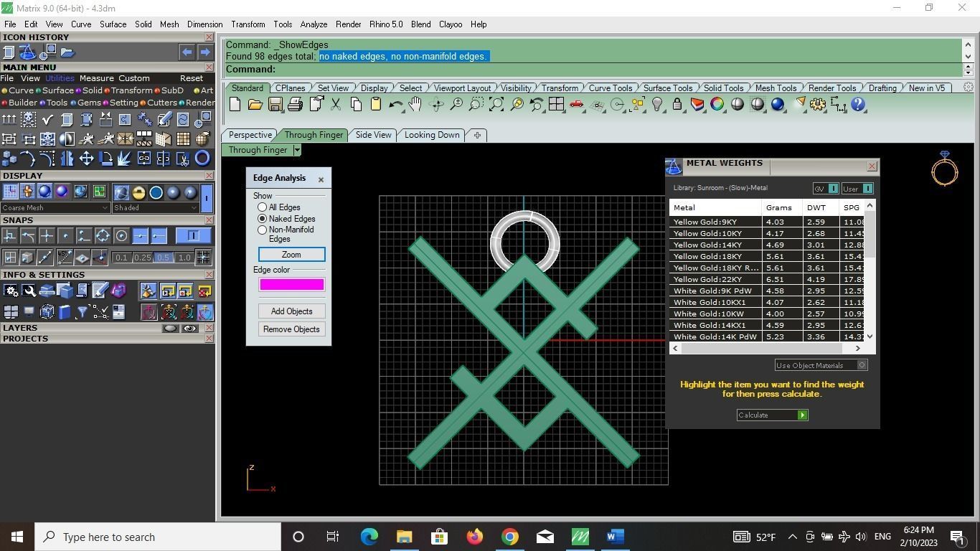The image size is (980, 551).
Task: Click the chain link icon in Utilities
Action: coord(144,159)
